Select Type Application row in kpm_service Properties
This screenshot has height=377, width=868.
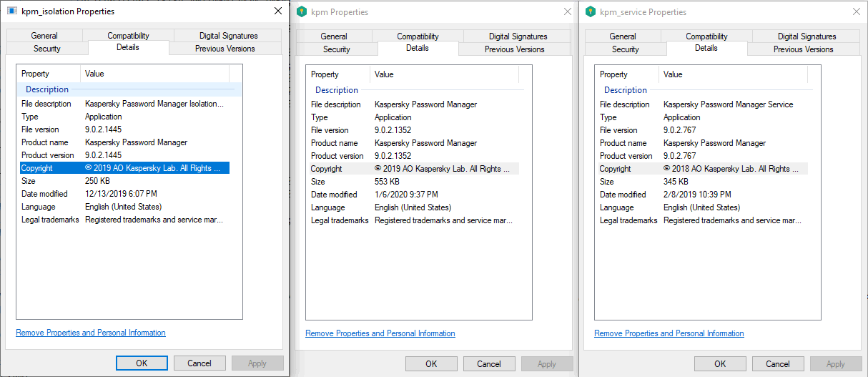click(703, 117)
